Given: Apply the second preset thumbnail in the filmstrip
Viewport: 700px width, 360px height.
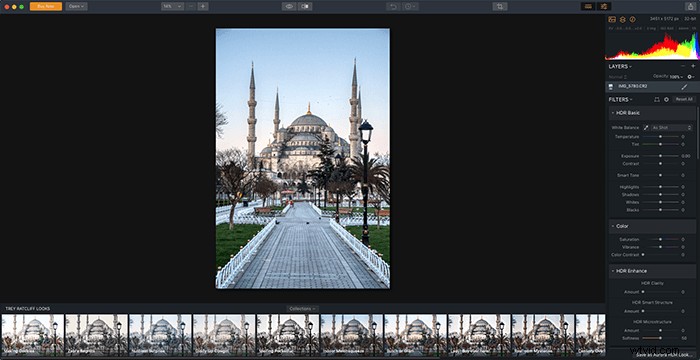Looking at the screenshot, I should click(x=96, y=335).
